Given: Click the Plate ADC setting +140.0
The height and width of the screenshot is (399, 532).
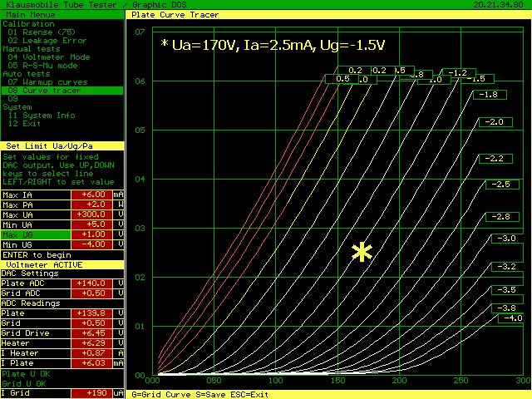Looking at the screenshot, I should [x=91, y=283].
